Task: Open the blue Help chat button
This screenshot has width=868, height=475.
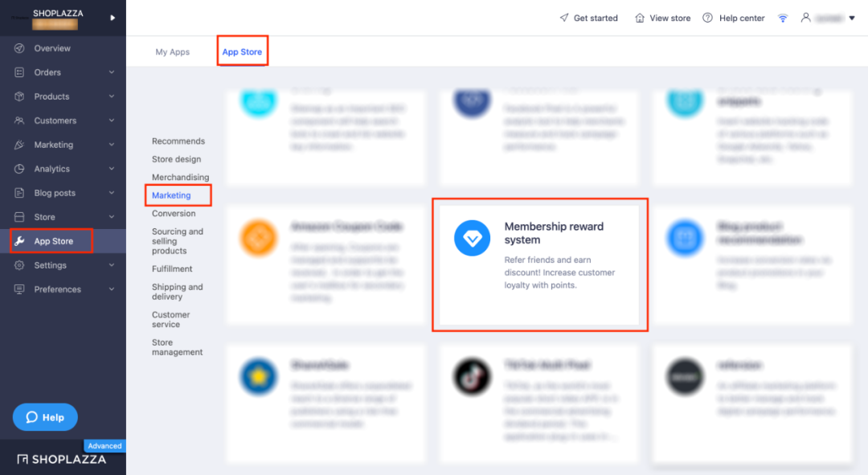Action: coord(45,417)
